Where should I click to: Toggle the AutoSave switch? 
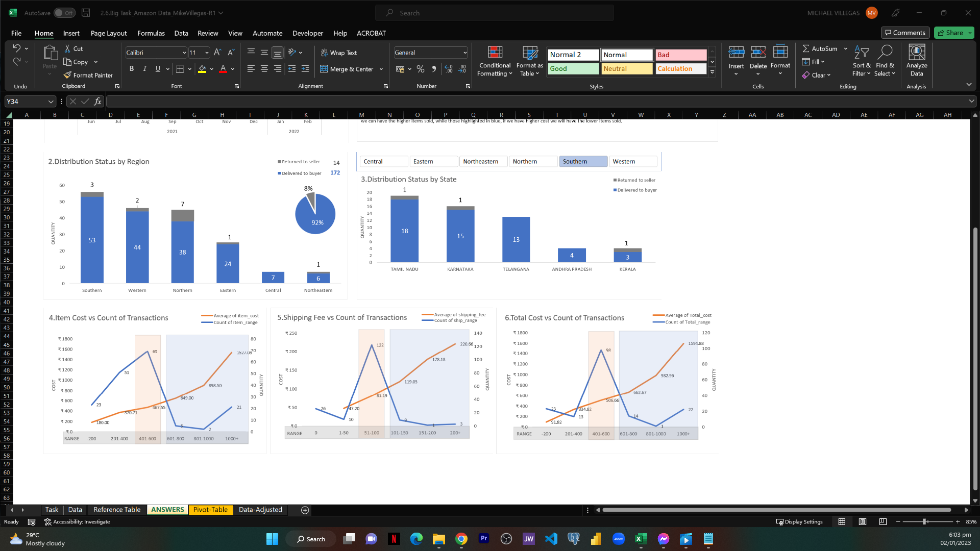(x=64, y=13)
